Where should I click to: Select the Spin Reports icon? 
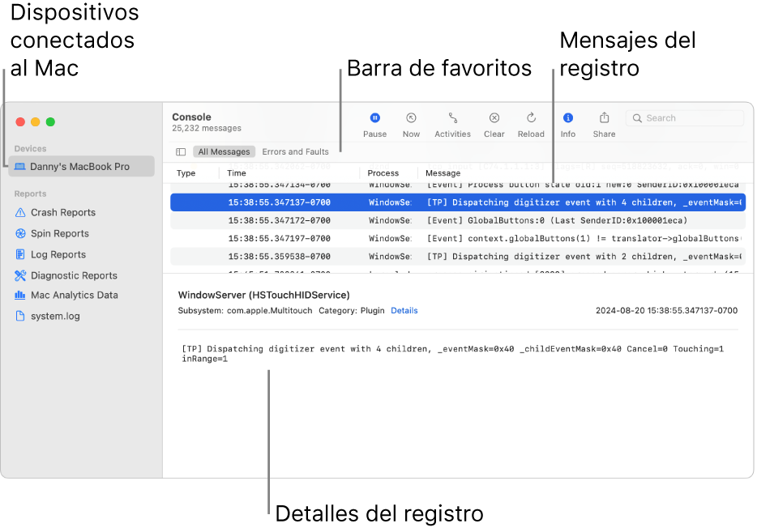pos(20,233)
